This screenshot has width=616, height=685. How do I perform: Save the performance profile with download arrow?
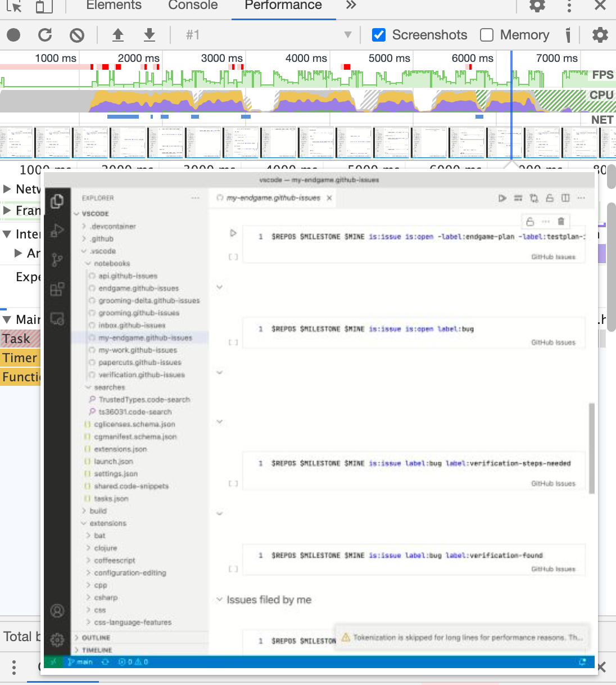click(x=149, y=34)
